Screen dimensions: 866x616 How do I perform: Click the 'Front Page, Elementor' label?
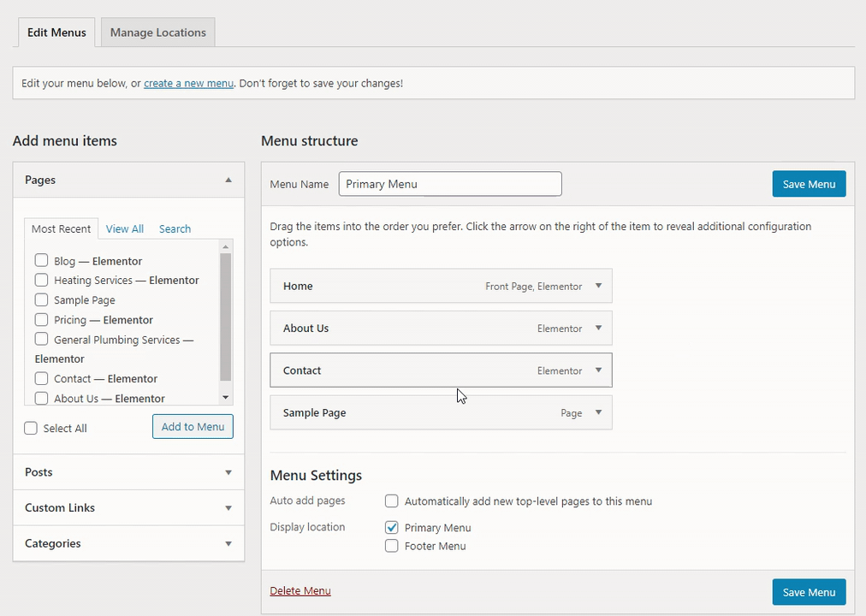[533, 287]
